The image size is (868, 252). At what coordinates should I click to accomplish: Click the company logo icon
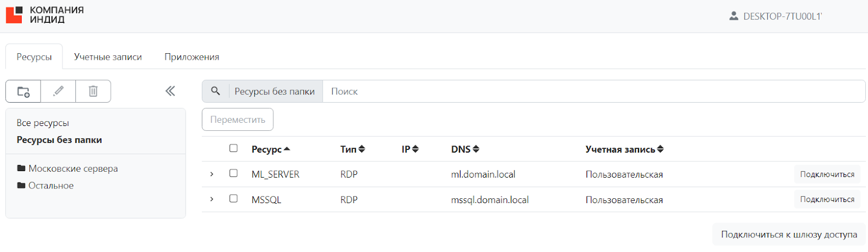[x=14, y=15]
